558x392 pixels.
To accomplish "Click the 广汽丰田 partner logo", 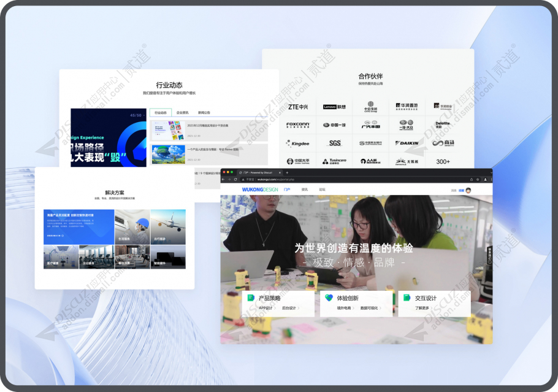I will point(370,125).
